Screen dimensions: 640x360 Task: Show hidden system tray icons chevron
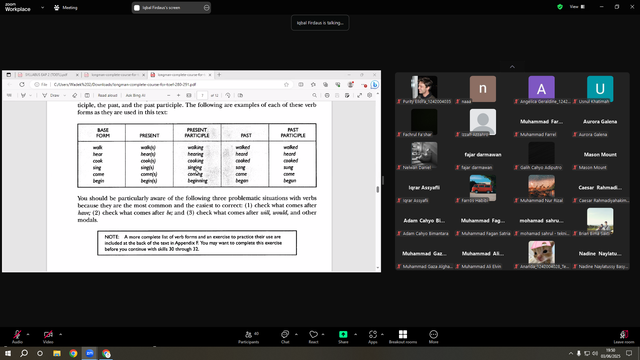pyautogui.click(x=571, y=353)
